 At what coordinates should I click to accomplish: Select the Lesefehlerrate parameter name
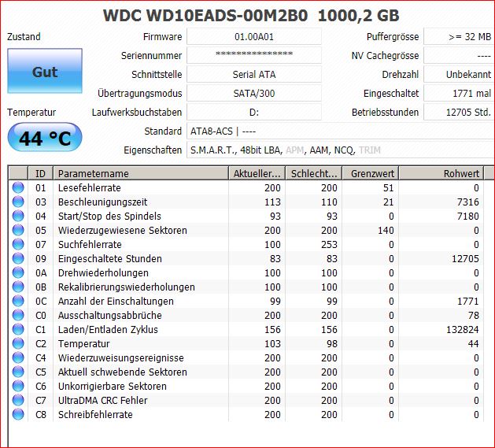(90, 187)
